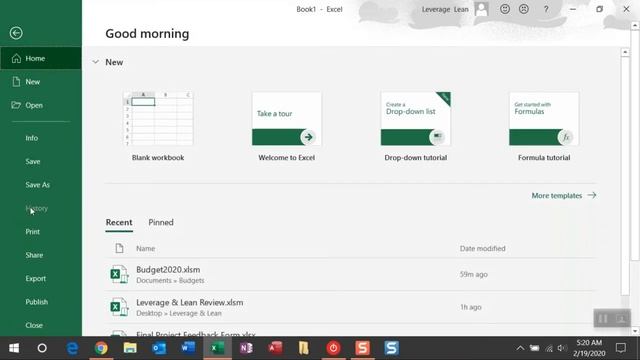
Task: Open the Home backstage page
Action: pos(41,58)
